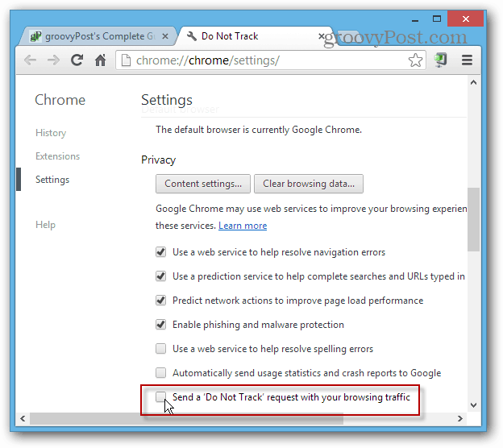Open the Chrome hamburger menu
This screenshot has width=503, height=448.
pyautogui.click(x=467, y=60)
